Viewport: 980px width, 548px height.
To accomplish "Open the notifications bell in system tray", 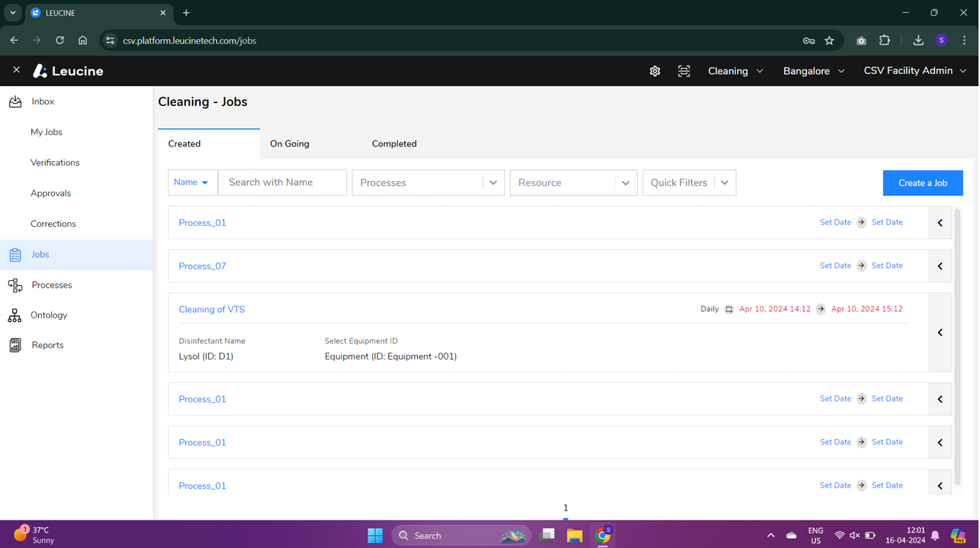I will tap(935, 536).
